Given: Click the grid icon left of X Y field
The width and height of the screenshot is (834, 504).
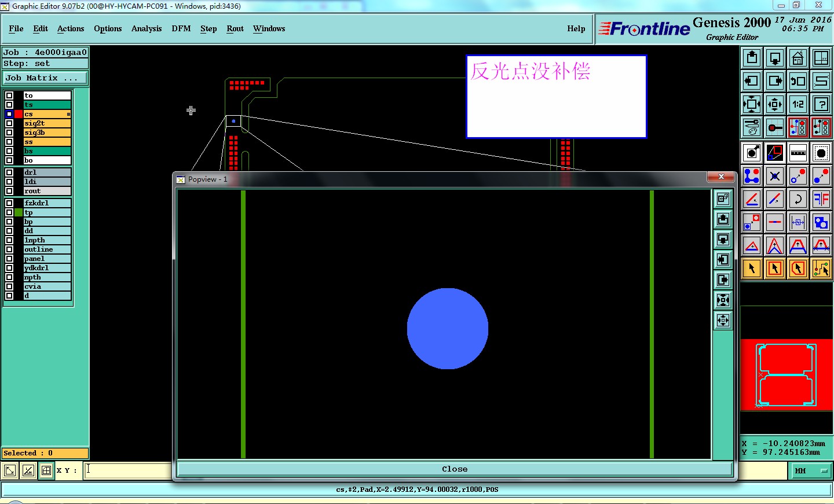Looking at the screenshot, I should 46,470.
